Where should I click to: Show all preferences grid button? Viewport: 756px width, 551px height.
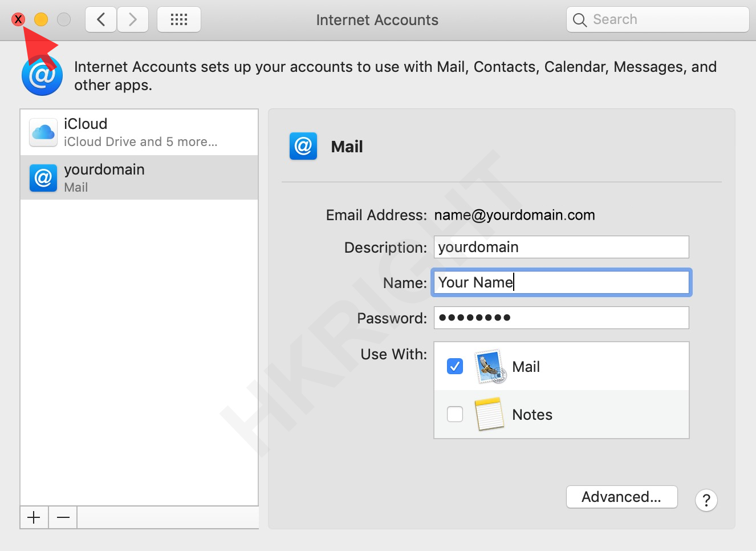pos(179,19)
